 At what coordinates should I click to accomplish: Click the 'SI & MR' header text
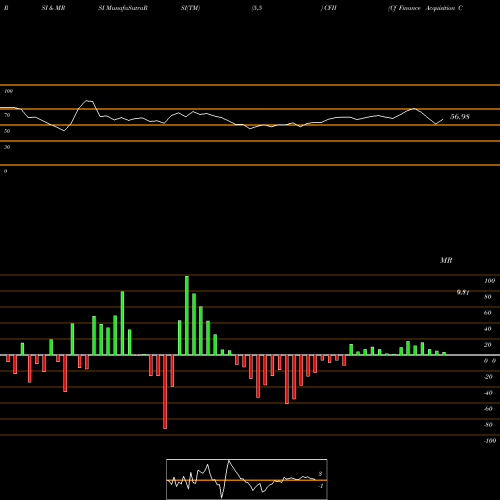coord(53,8)
